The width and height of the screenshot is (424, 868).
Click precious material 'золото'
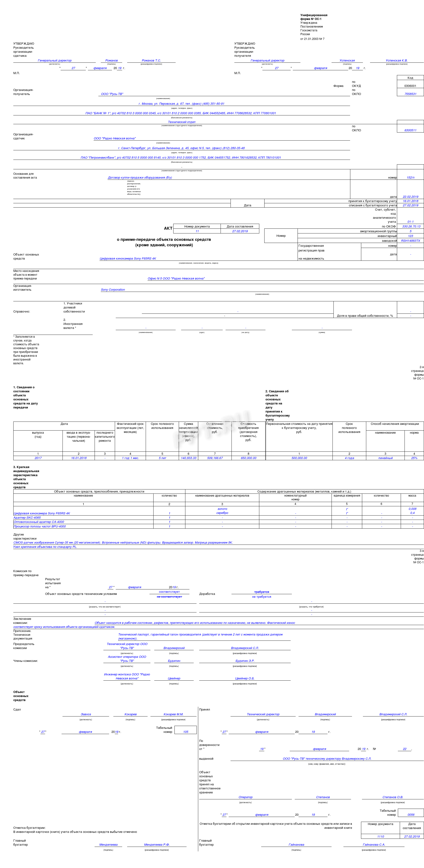point(222,509)
